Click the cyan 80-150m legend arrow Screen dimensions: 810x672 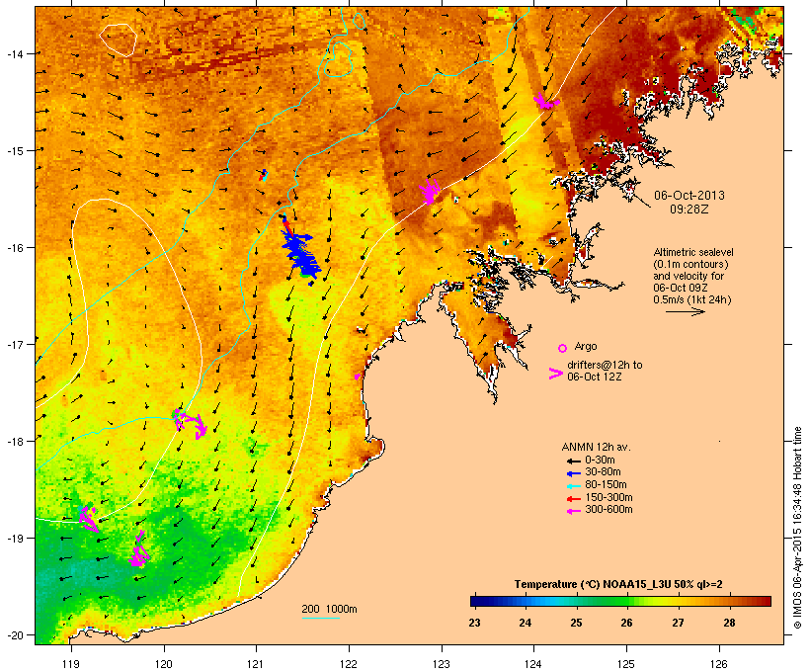(x=573, y=486)
